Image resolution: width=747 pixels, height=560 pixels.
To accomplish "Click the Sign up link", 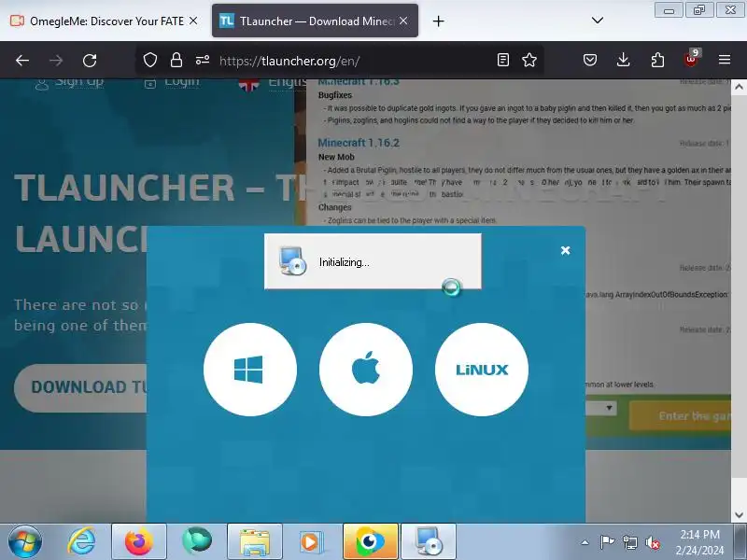I will pyautogui.click(x=69, y=83).
